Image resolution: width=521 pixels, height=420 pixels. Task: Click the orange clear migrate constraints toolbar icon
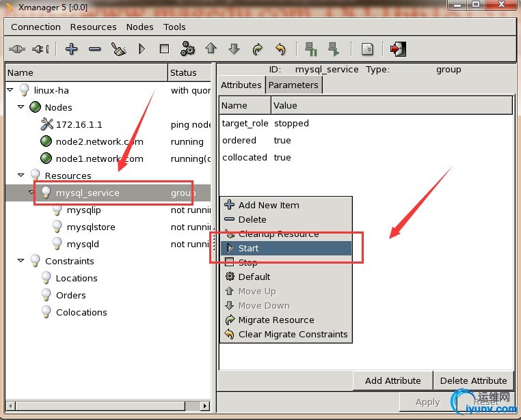point(281,49)
